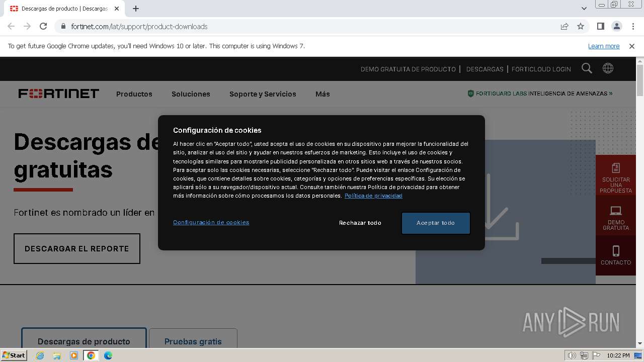
Task: Click the Contacto phone side button
Action: [x=616, y=255]
